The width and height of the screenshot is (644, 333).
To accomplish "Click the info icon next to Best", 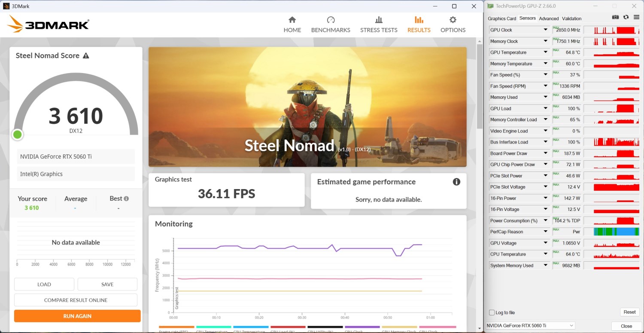I will click(x=126, y=199).
